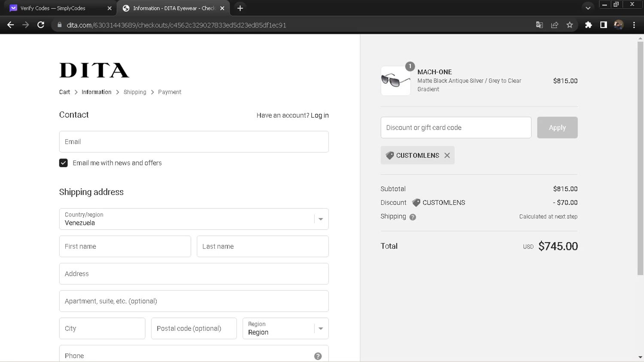The image size is (644, 362).
Task: Uncheck Email me with news and offers
Action: point(64,163)
